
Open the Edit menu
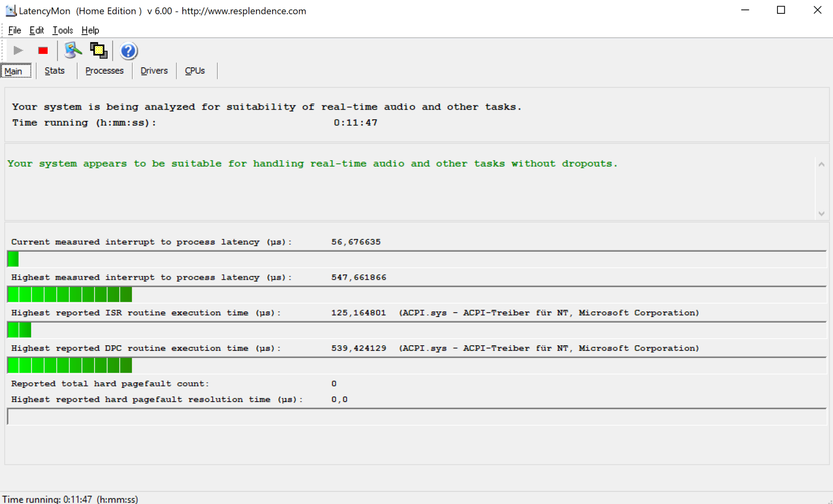point(36,30)
